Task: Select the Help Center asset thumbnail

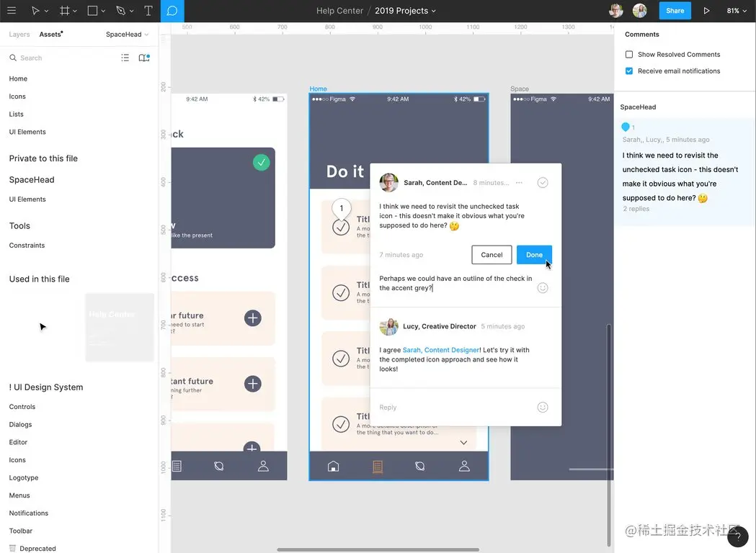Action: (120, 327)
